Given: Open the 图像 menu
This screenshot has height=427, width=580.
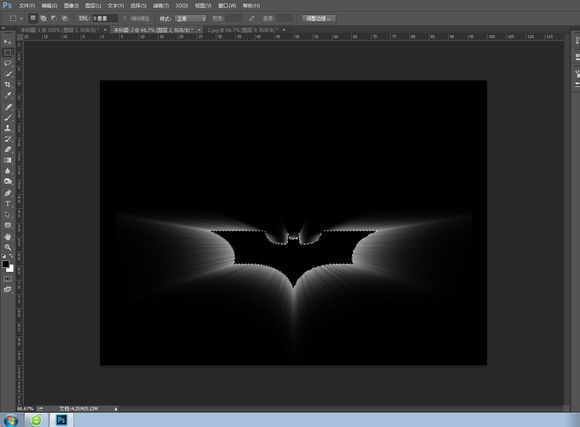Looking at the screenshot, I should coord(71,6).
